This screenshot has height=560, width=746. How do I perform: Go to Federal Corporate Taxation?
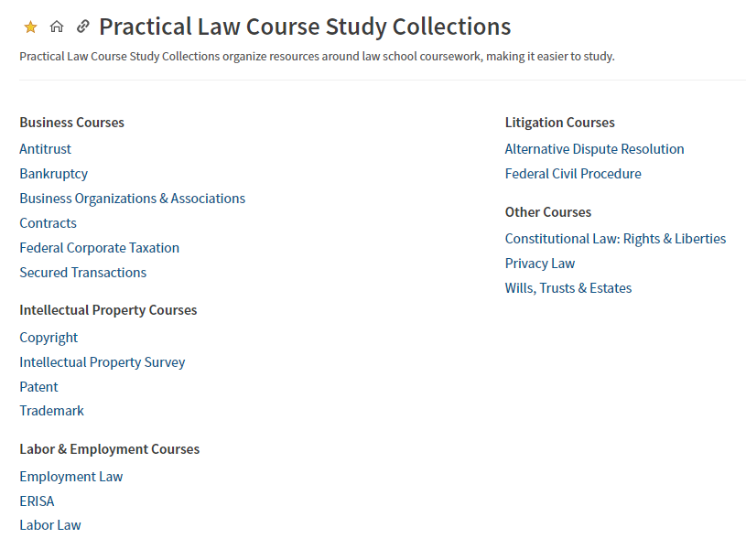[99, 248]
